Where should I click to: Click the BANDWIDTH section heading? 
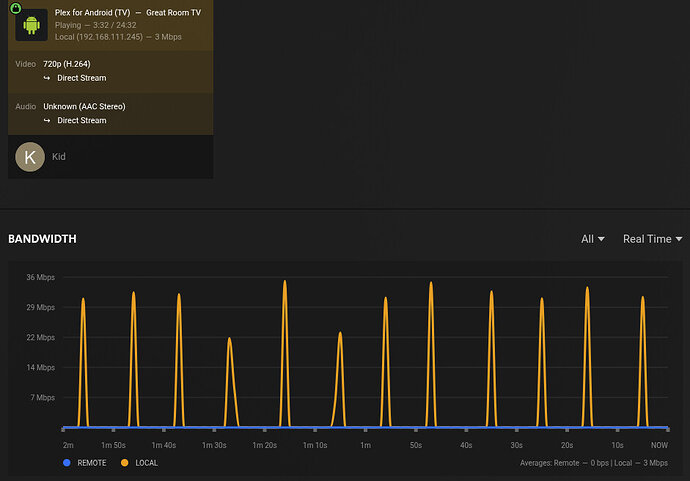[x=42, y=239]
